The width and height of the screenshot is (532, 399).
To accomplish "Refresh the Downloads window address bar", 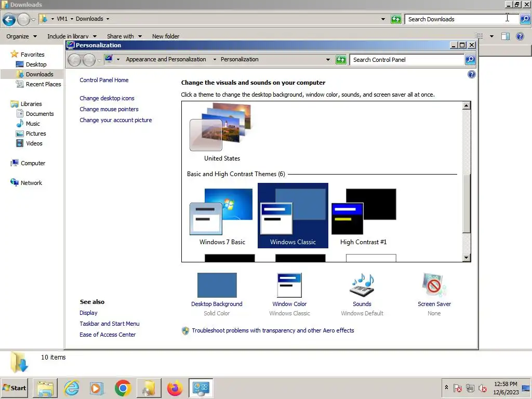I will pyautogui.click(x=395, y=19).
